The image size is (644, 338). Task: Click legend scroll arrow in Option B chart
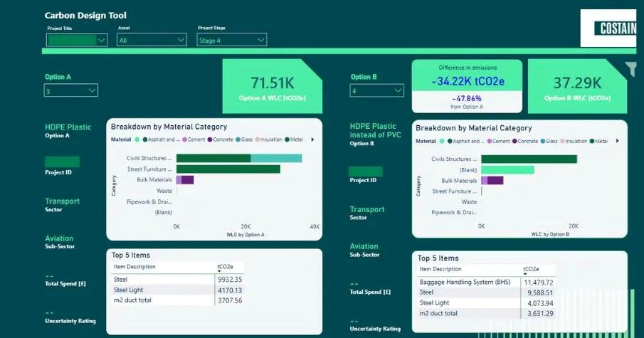pos(616,141)
